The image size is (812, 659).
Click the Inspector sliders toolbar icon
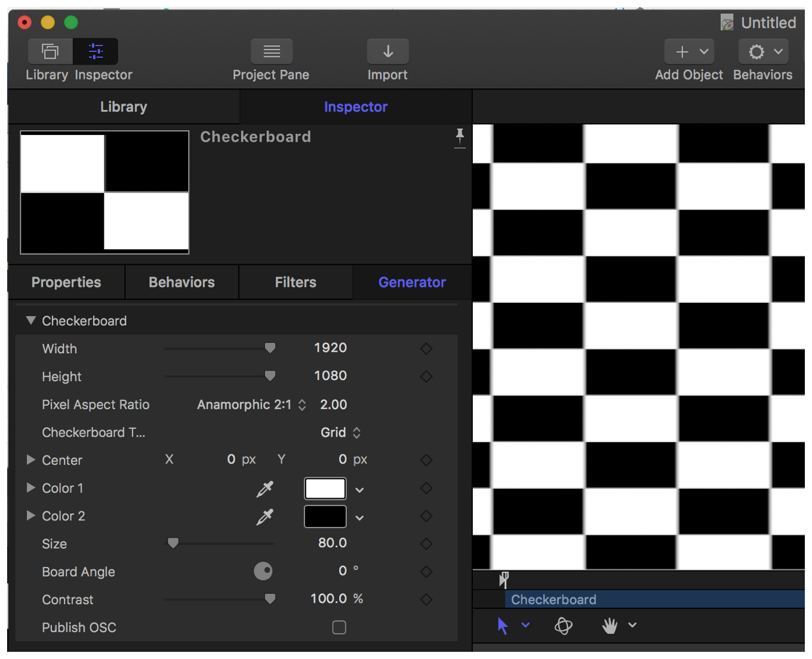click(x=96, y=52)
